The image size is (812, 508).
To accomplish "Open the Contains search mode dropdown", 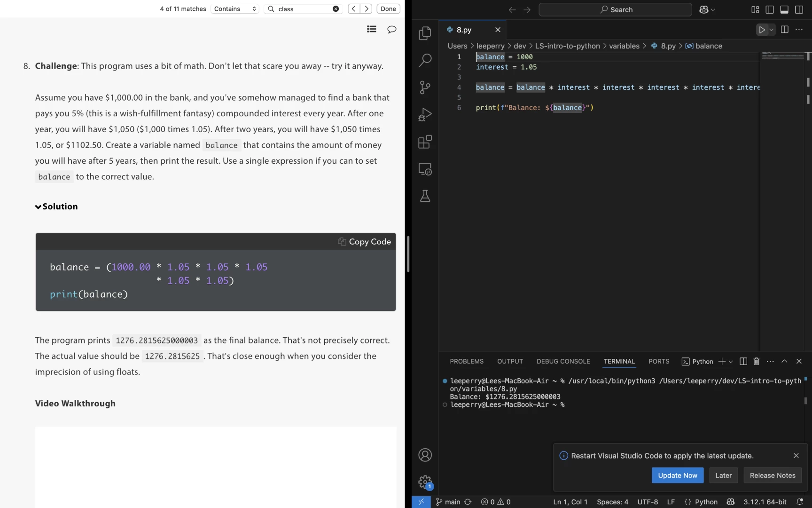I will tap(235, 9).
